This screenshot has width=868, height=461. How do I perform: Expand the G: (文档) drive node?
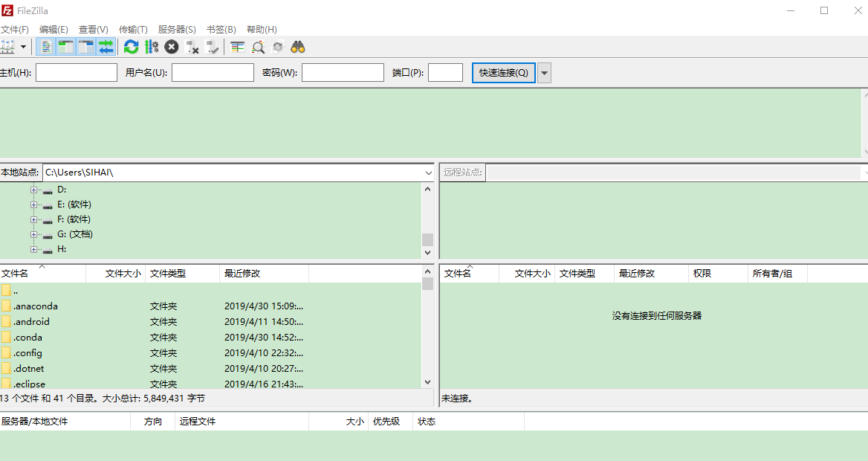click(x=33, y=234)
